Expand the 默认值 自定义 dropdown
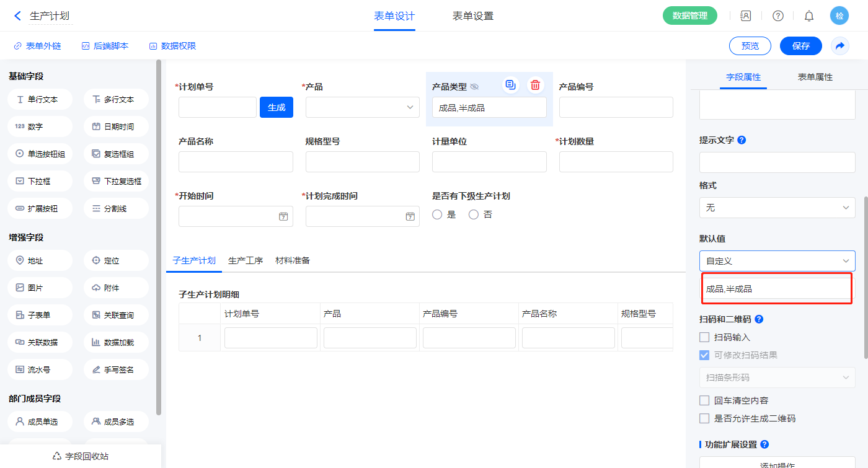Viewport: 868px width, 468px height. [x=777, y=261]
